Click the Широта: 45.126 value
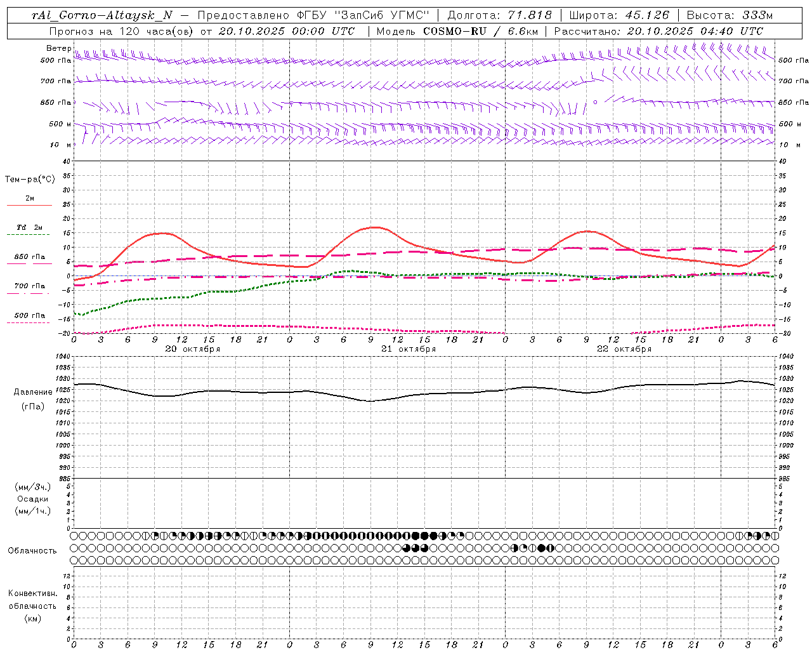This screenshot has width=812, height=650. pos(619,16)
